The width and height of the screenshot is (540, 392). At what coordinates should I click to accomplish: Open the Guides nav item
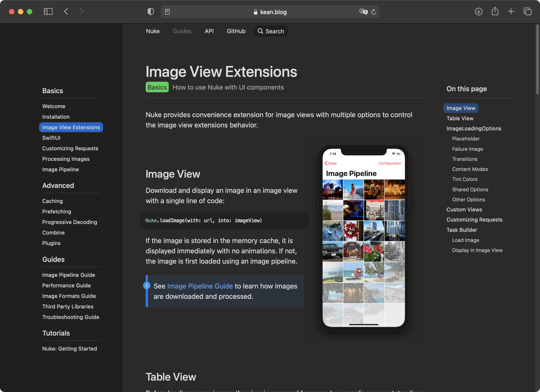[182, 31]
